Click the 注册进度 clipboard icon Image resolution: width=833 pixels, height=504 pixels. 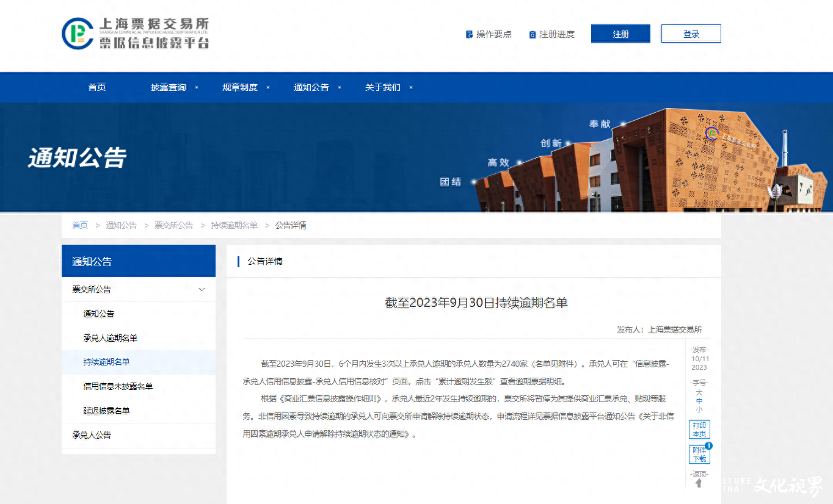coord(533,35)
